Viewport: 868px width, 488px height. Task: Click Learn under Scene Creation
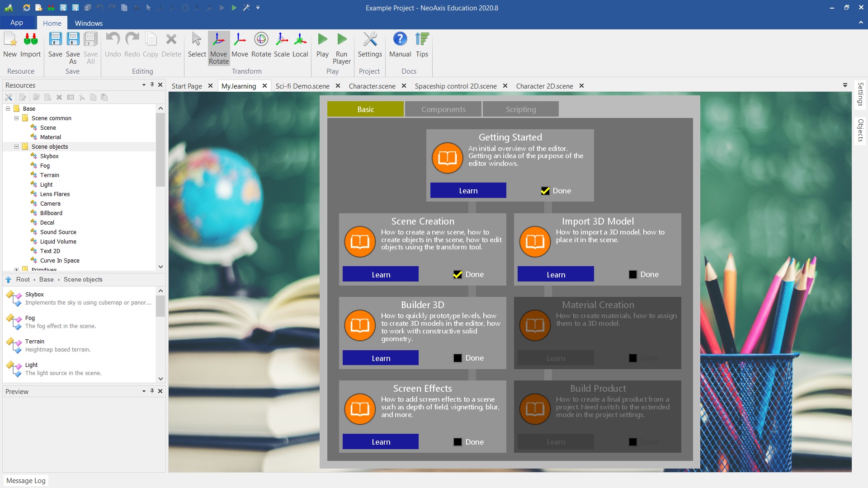(380, 274)
